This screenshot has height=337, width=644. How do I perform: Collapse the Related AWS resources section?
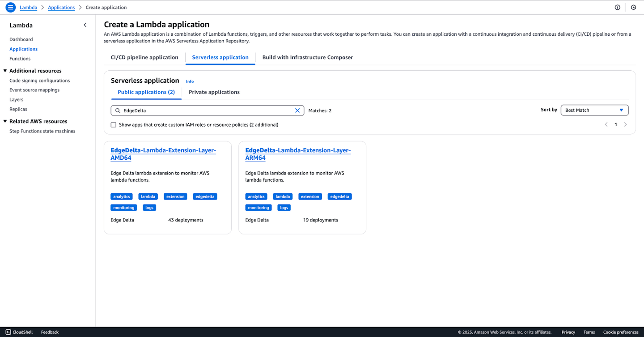pos(5,121)
